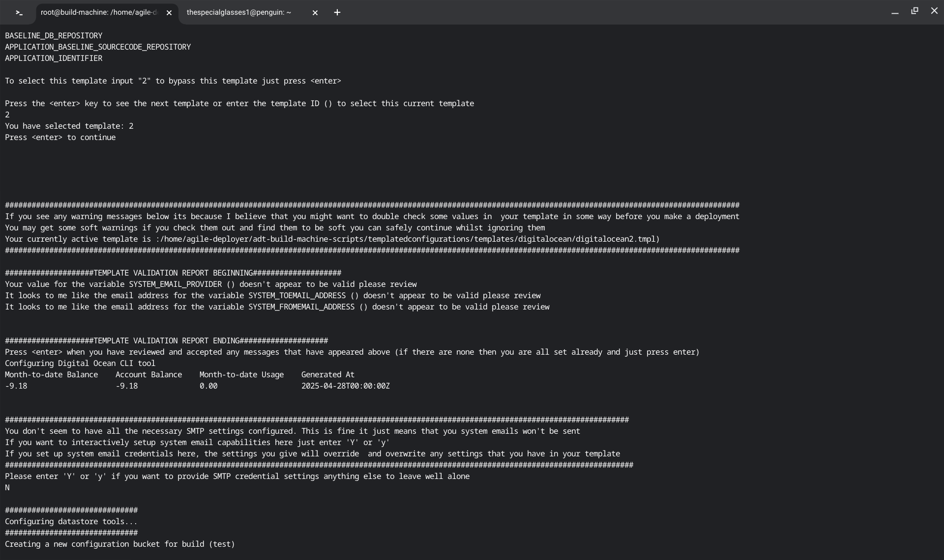Close the terminal window
944x560 pixels.
[x=934, y=11]
